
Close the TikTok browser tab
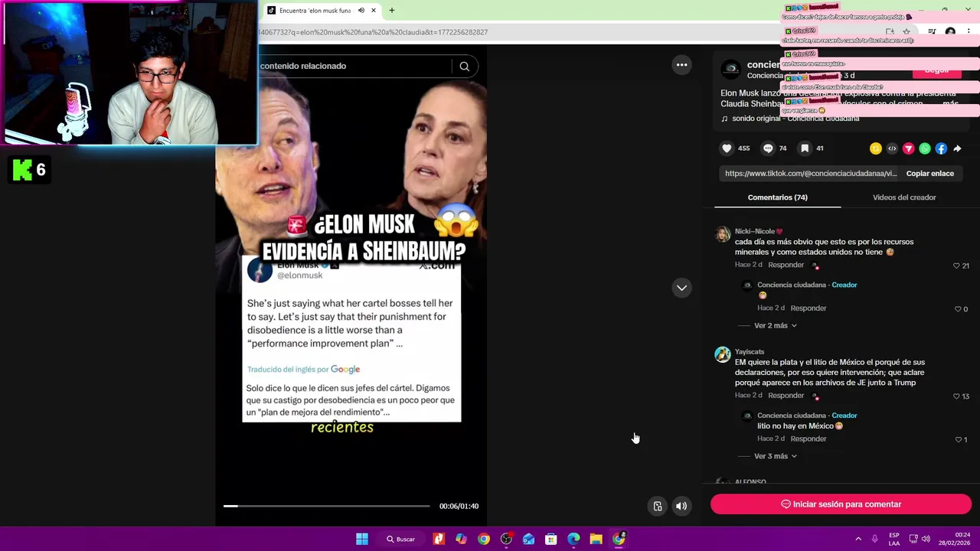tap(374, 11)
